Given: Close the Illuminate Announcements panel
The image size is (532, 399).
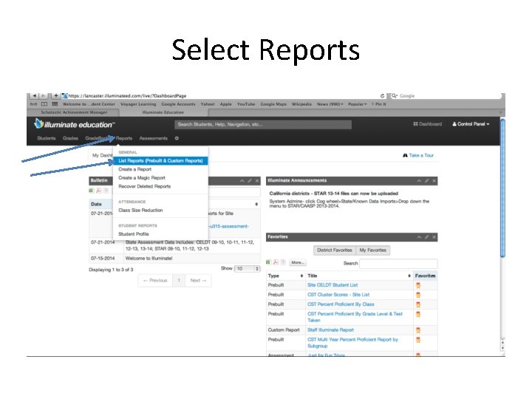Looking at the screenshot, I should pos(434,181).
